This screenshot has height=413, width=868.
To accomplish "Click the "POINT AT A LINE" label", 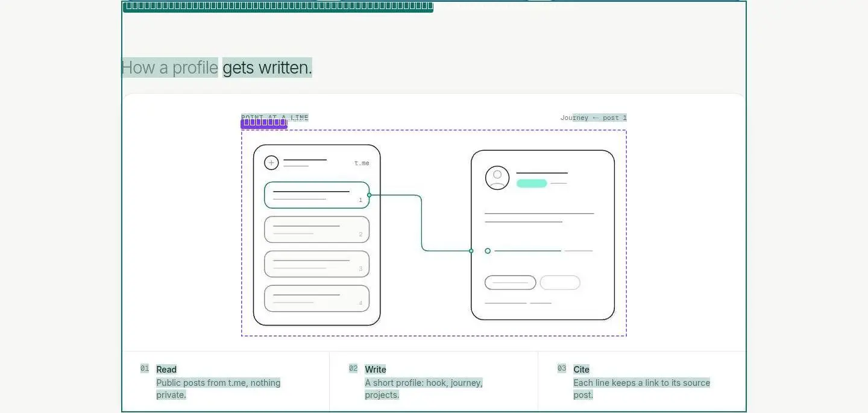I will click(x=275, y=118).
